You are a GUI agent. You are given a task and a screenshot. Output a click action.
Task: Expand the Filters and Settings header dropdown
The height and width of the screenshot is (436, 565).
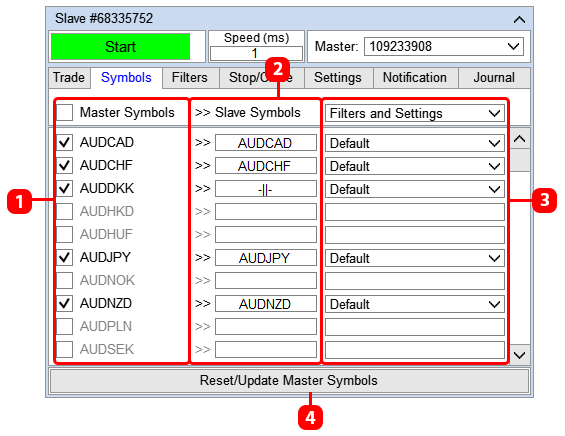coord(415,113)
